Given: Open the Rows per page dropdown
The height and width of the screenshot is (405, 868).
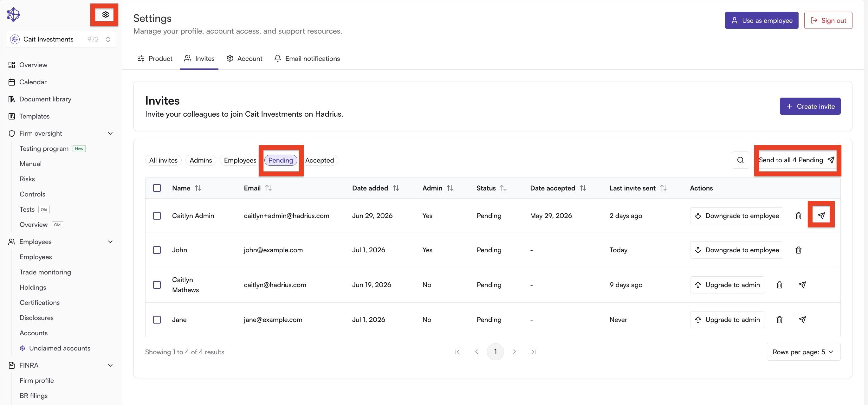Looking at the screenshot, I should click(x=803, y=352).
